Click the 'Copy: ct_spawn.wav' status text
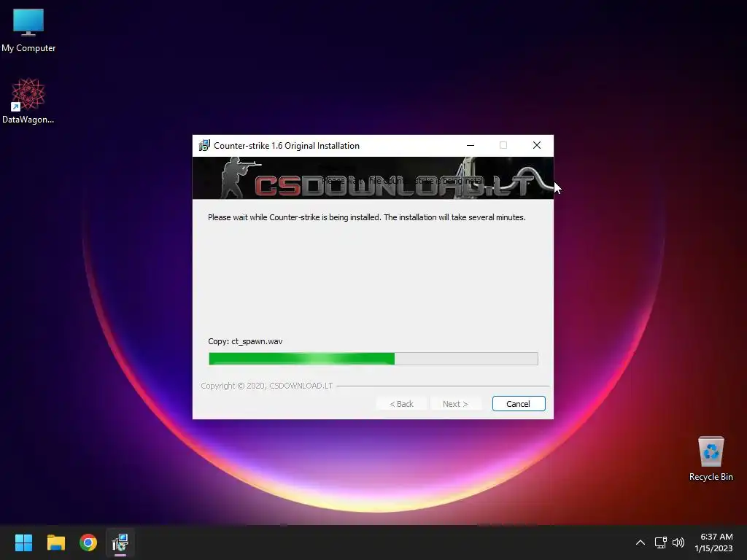747x560 pixels. pos(245,341)
